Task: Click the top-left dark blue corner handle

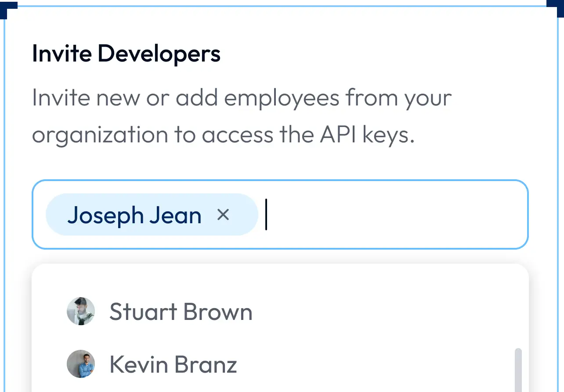Action: (x=7, y=9)
